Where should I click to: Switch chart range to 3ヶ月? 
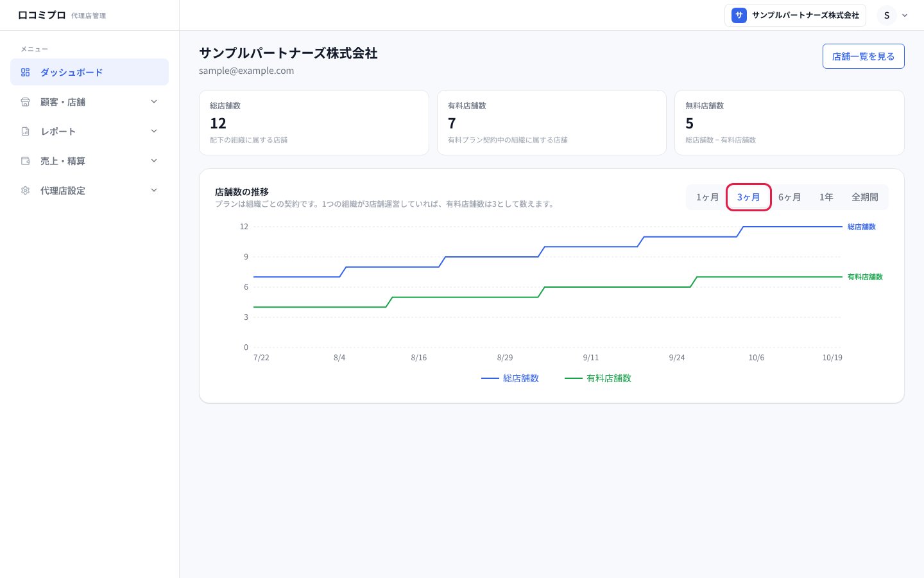click(748, 197)
